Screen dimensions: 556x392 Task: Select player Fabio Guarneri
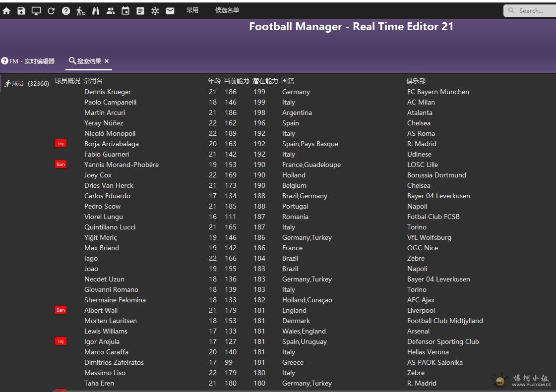106,154
